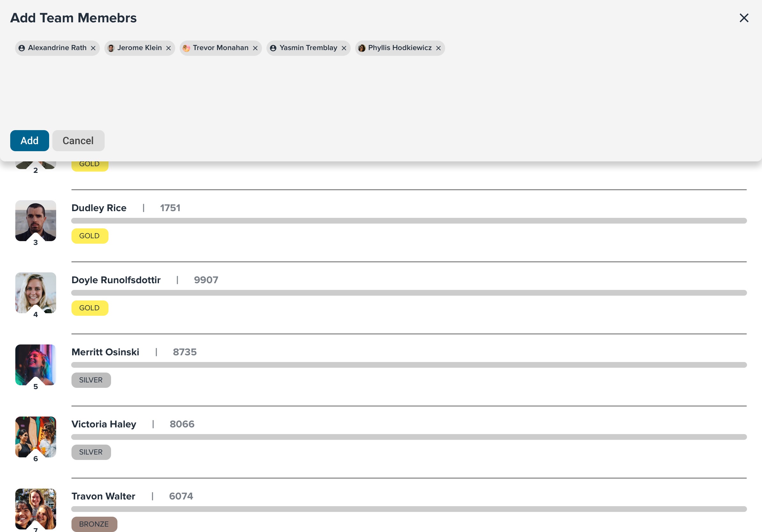Click the Cancel button
The height and width of the screenshot is (532, 762).
click(78, 141)
